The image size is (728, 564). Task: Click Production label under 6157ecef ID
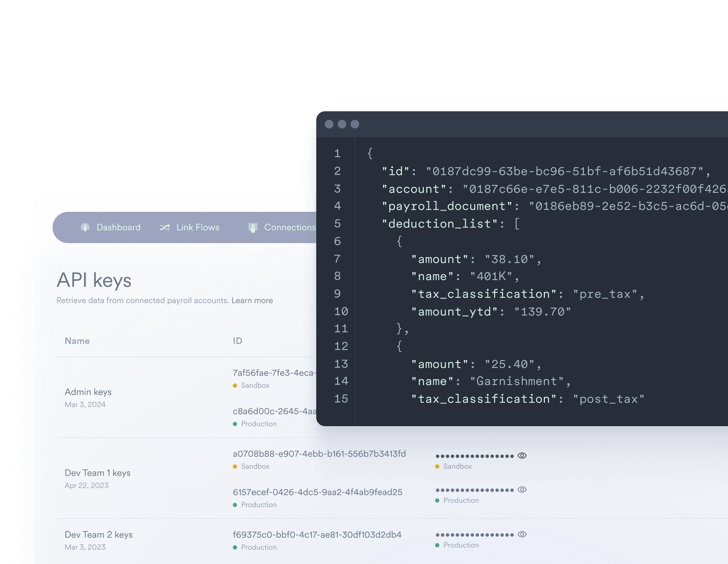[x=259, y=505]
